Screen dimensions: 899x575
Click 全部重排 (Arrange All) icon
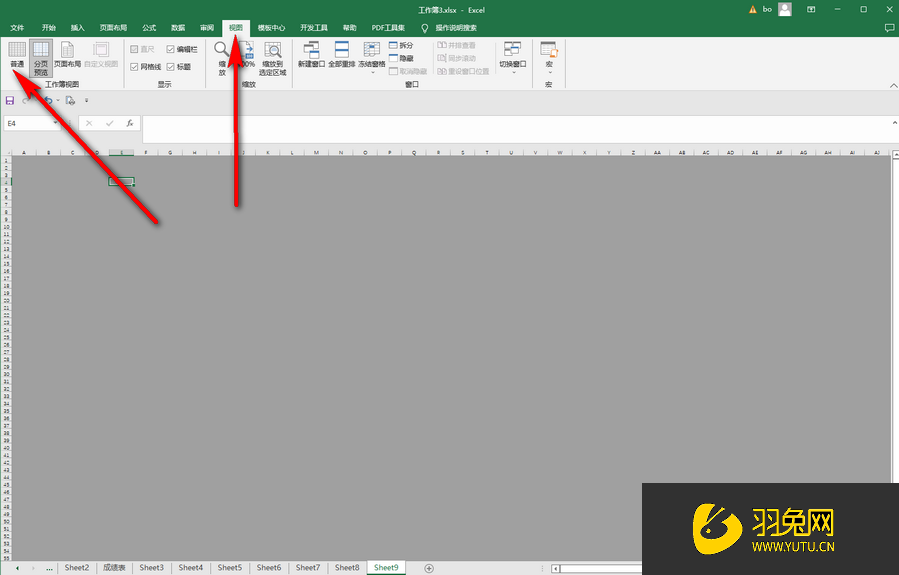pyautogui.click(x=342, y=55)
